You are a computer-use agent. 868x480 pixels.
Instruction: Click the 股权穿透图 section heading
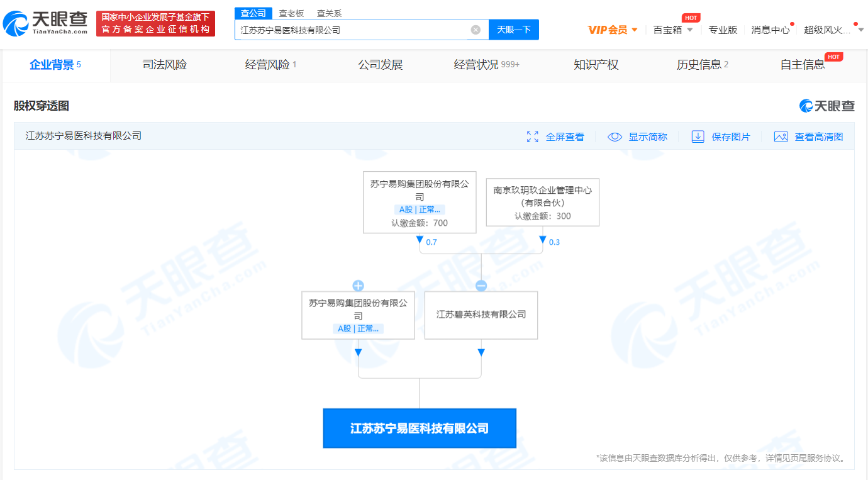tap(42, 106)
